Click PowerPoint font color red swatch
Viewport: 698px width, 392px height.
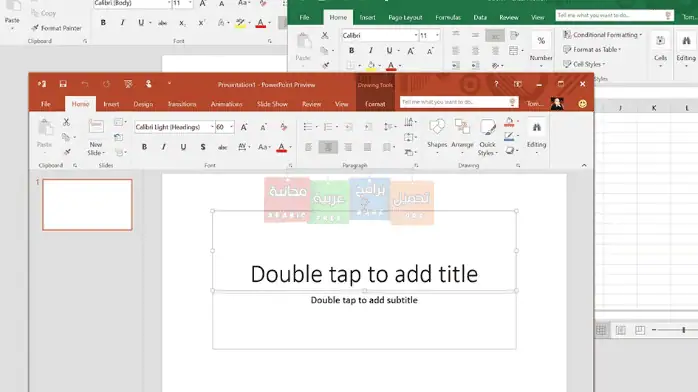[x=281, y=147]
